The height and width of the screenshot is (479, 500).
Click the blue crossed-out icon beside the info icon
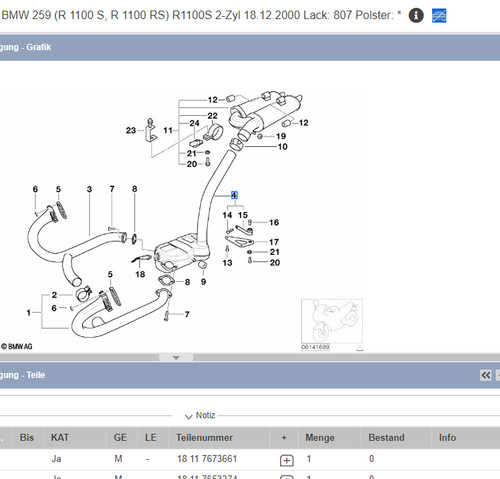click(439, 15)
